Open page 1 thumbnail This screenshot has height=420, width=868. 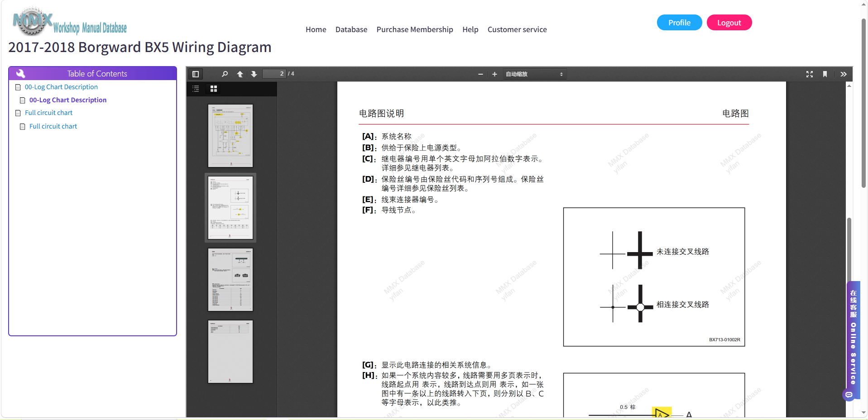pyautogui.click(x=230, y=136)
